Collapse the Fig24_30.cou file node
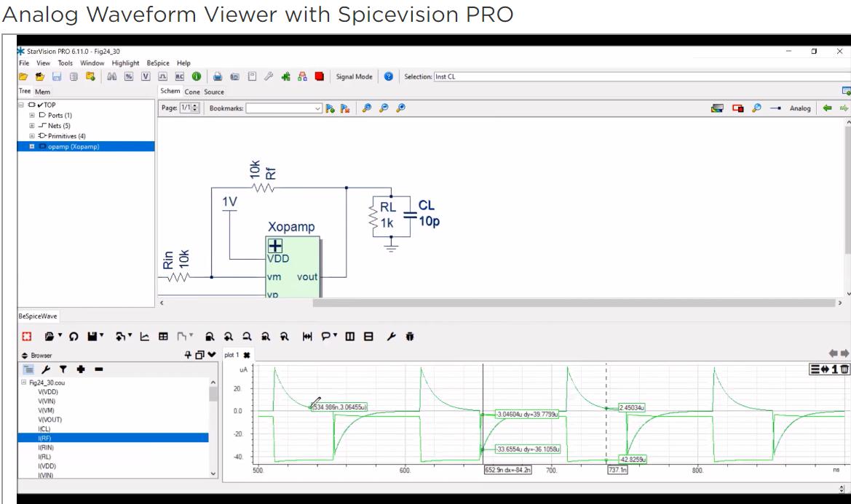 [x=23, y=382]
